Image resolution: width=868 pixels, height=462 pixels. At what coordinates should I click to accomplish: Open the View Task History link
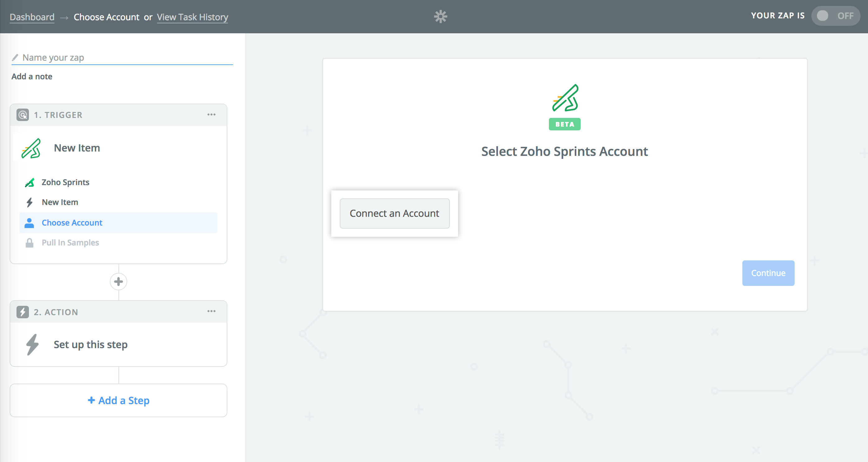click(192, 17)
